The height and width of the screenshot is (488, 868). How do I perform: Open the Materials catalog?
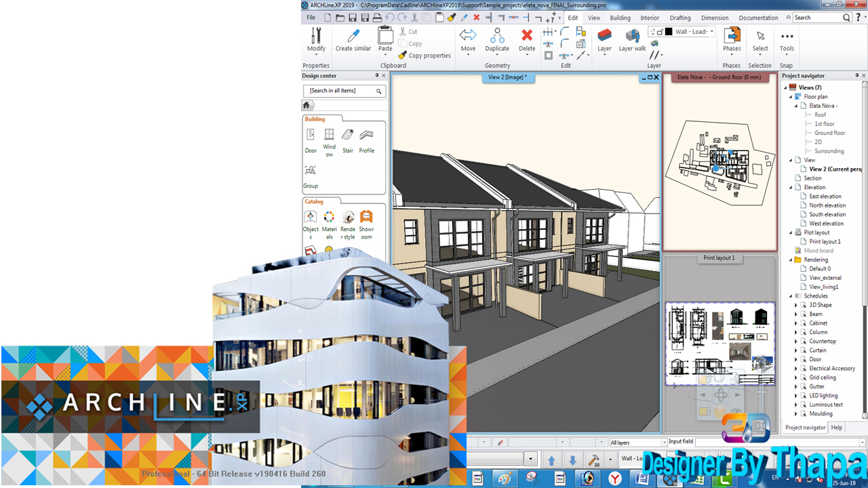click(329, 224)
